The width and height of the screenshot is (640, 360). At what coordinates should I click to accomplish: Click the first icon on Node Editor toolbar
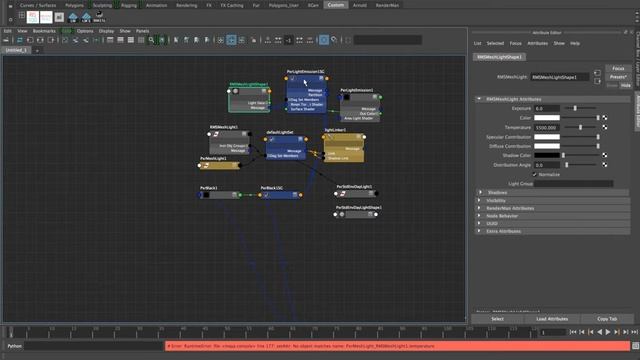(x=6, y=40)
